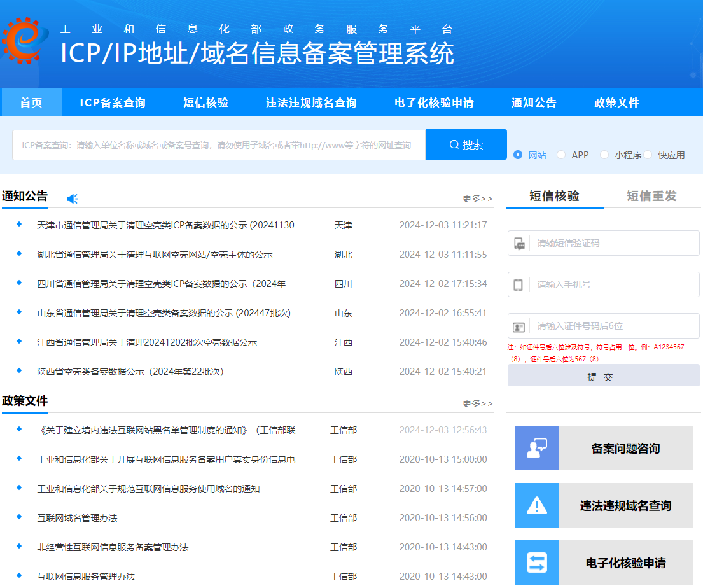Open 电子化核验申请 in navigation bar

(434, 102)
